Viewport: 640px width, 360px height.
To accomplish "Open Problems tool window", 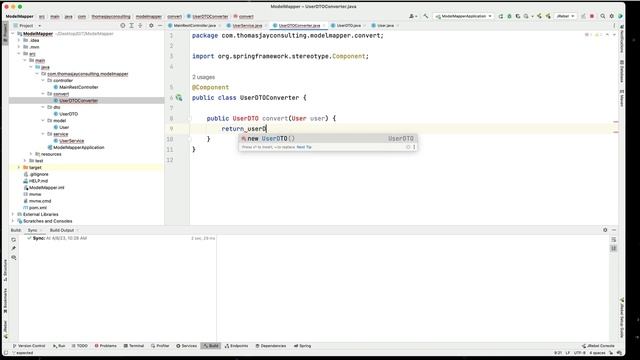I will click(106, 346).
